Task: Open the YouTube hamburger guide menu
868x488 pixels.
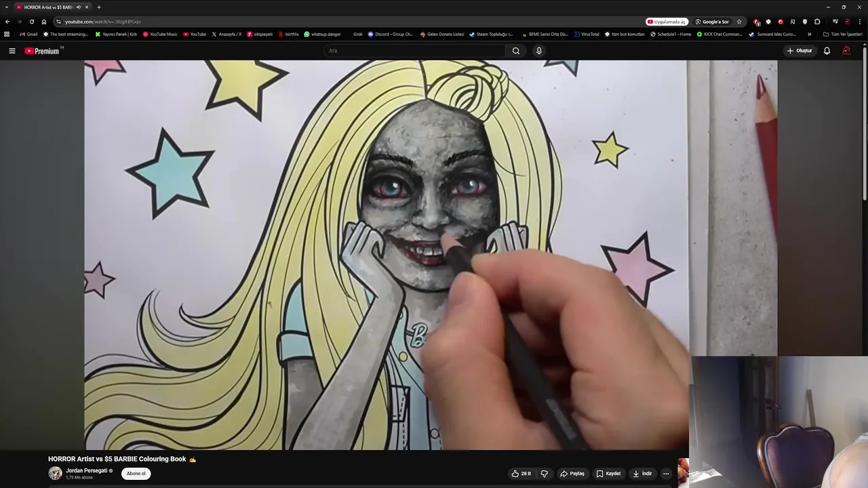Action: (x=12, y=51)
